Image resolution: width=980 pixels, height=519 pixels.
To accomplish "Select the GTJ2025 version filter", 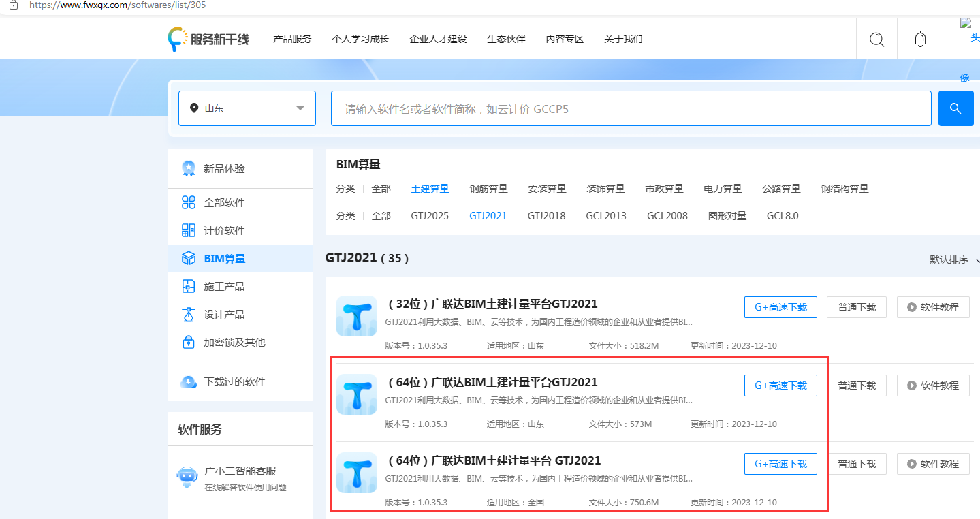I will click(x=430, y=216).
